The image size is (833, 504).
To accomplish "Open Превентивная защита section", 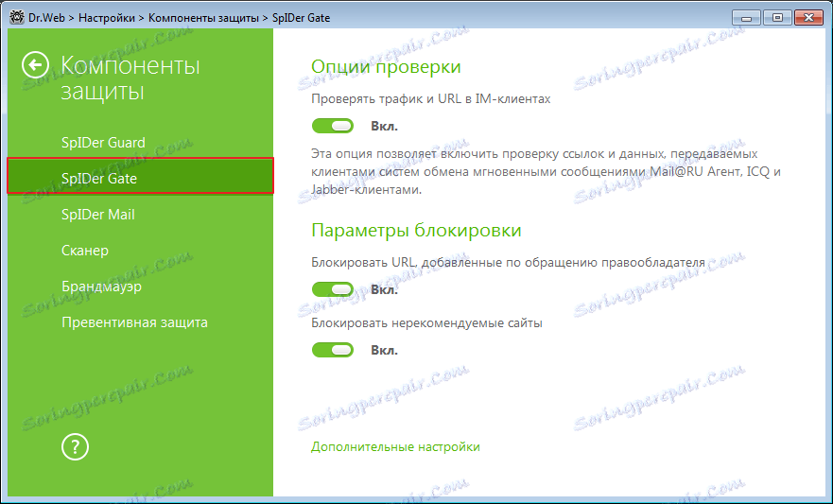I will click(134, 322).
